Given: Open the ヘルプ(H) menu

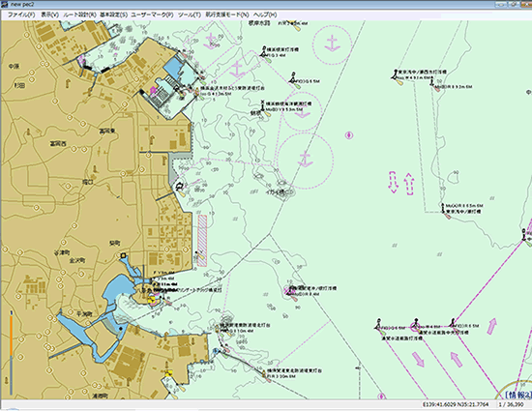Looking at the screenshot, I should tap(265, 15).
